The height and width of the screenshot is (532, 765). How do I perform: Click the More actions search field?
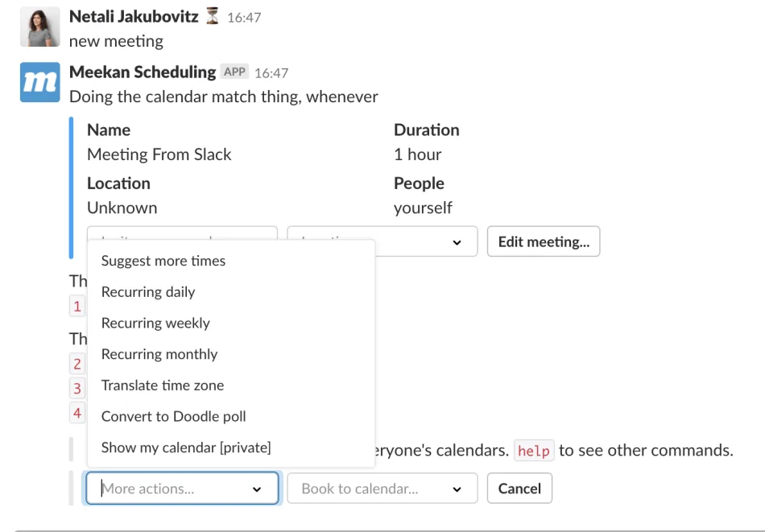click(182, 488)
